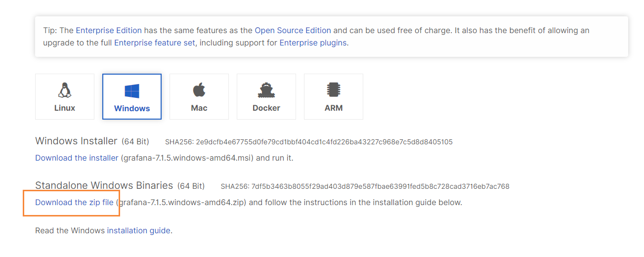Click the Docker whale icon
Screen dimensions: 644x257
click(266, 90)
